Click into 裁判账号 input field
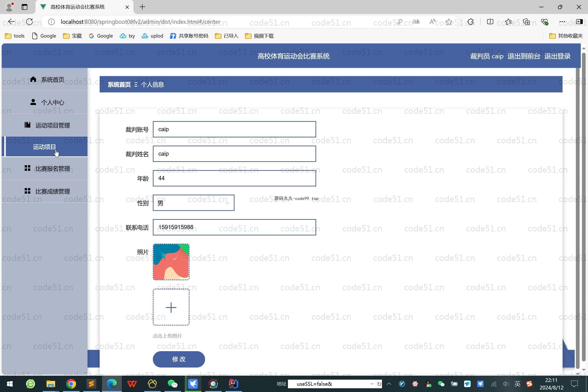 (234, 129)
